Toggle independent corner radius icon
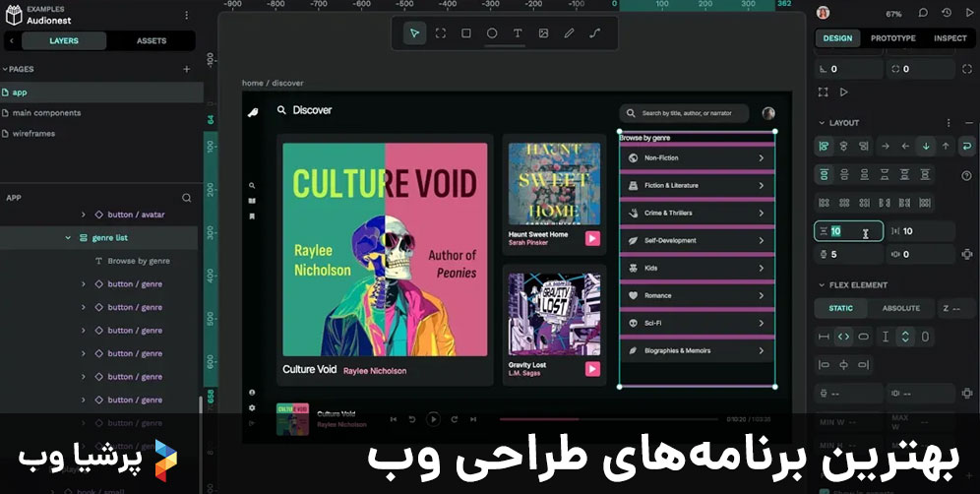The height and width of the screenshot is (494, 980). [x=967, y=69]
